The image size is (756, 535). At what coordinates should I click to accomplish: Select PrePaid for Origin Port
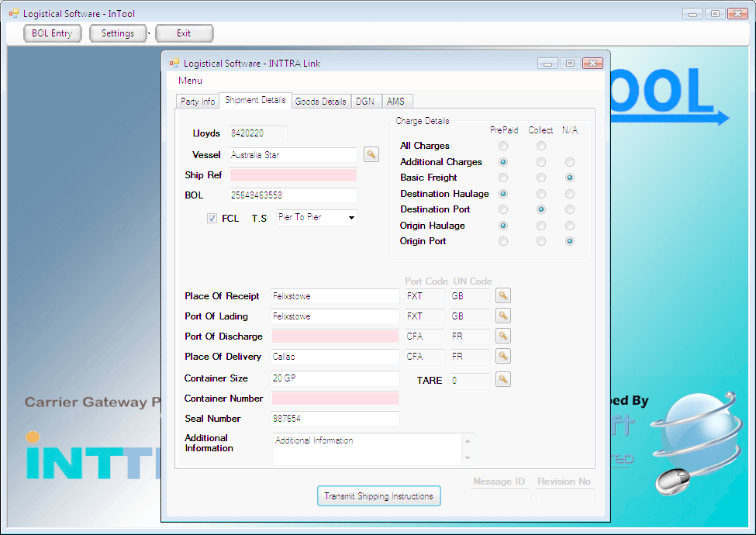click(x=503, y=241)
